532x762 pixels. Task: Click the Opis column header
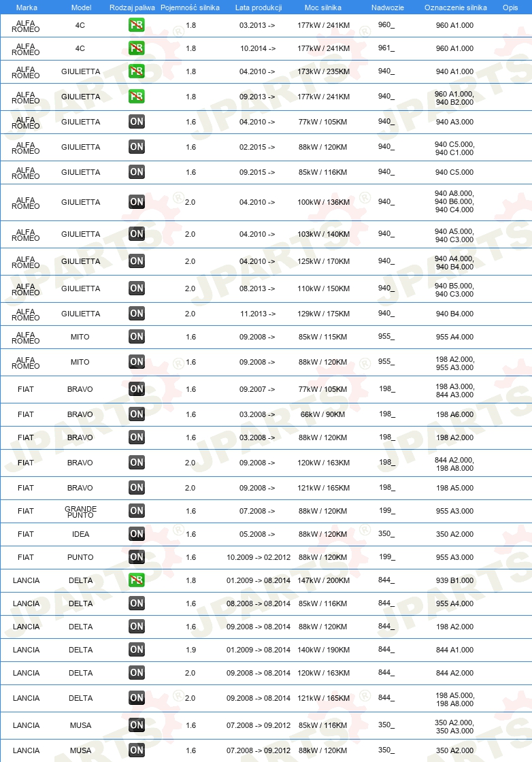click(x=510, y=7)
